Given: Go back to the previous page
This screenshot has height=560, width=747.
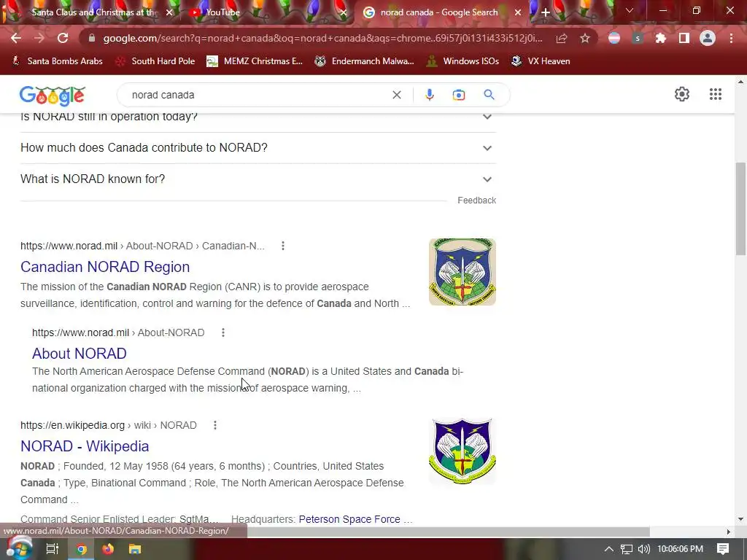Looking at the screenshot, I should tap(16, 38).
